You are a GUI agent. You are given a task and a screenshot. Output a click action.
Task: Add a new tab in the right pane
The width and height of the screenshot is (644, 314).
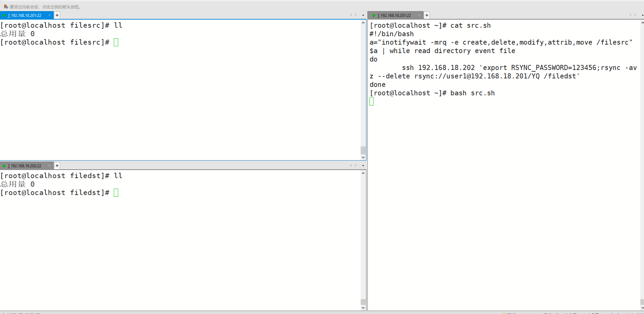pyautogui.click(x=427, y=15)
